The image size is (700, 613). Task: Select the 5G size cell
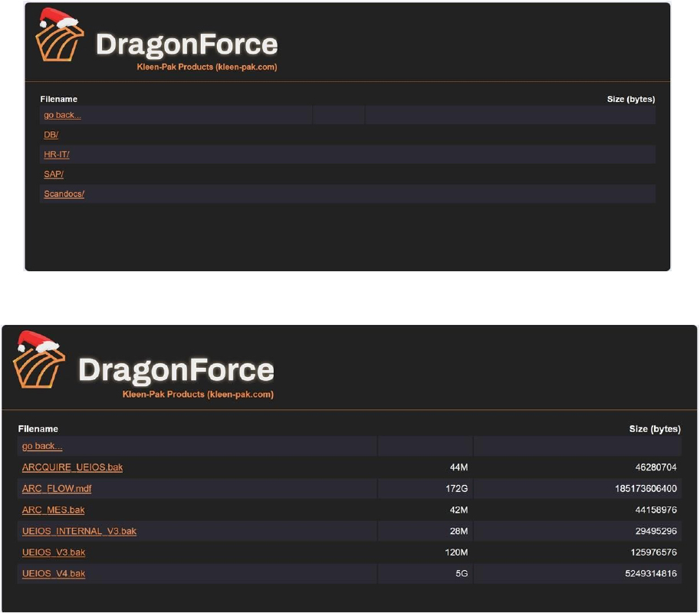click(462, 574)
